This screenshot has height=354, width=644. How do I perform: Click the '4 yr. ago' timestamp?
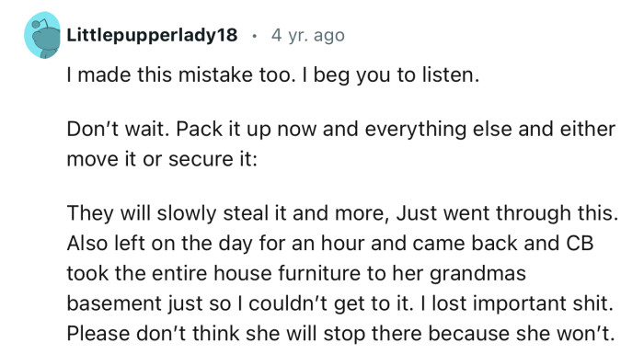[307, 35]
